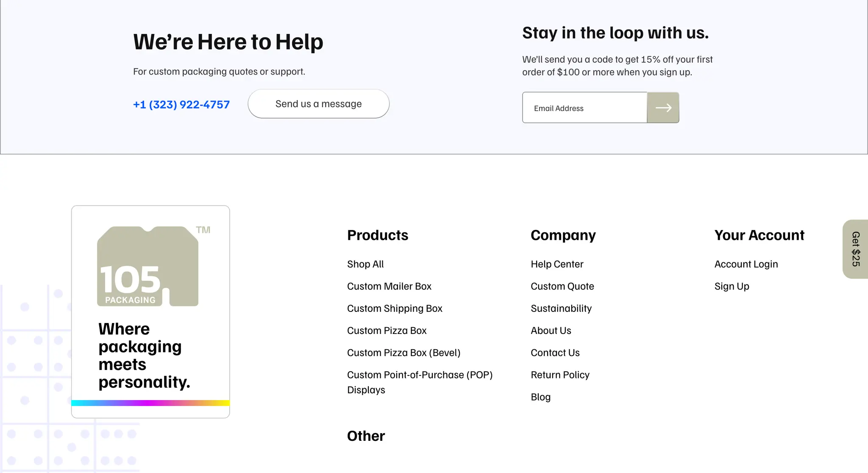View the Return Policy
868x473 pixels.
[x=560, y=375]
